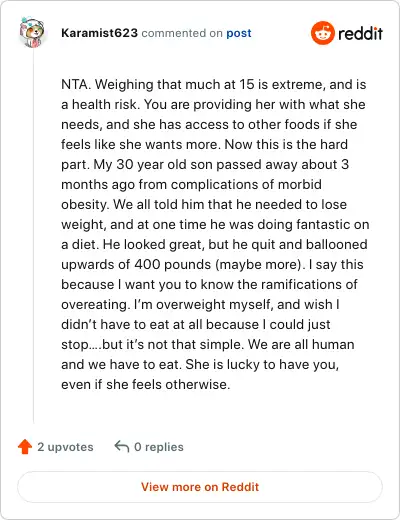Screen dimensions: 400x520
Task: Click the gray "commented on" text
Action: pos(182,33)
